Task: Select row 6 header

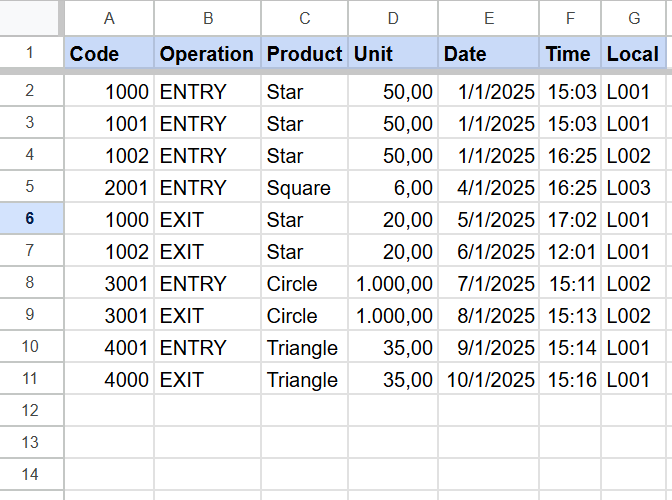Action: click(x=30, y=219)
